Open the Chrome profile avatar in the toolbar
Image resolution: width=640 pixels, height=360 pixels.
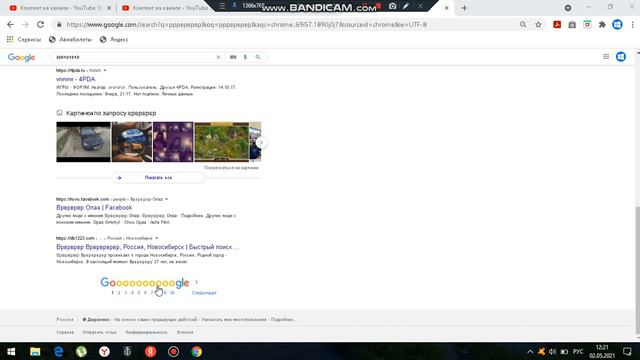click(x=617, y=24)
